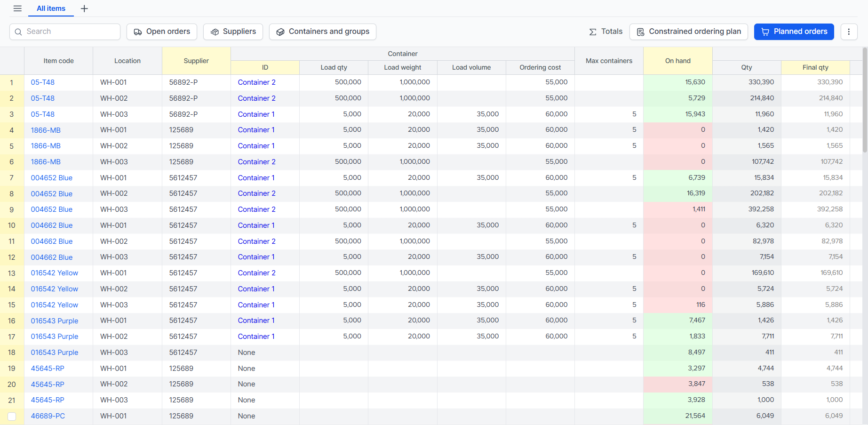Viewport: 868px width, 425px height.
Task: Click the Constrained ordering plan icon
Action: pos(640,32)
